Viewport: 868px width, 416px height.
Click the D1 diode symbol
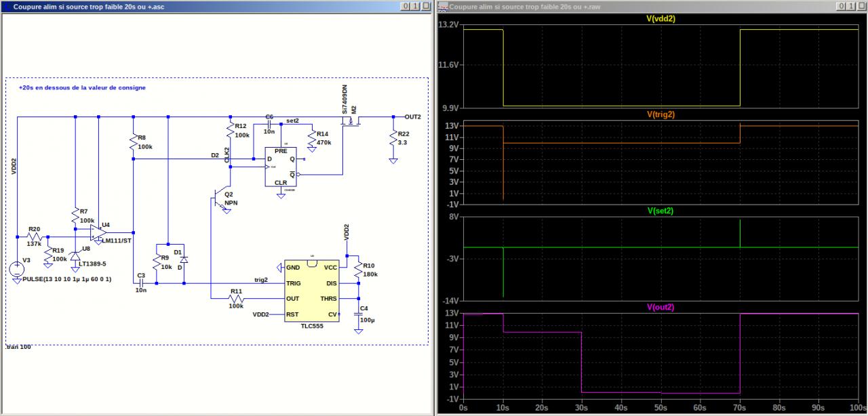[184, 260]
